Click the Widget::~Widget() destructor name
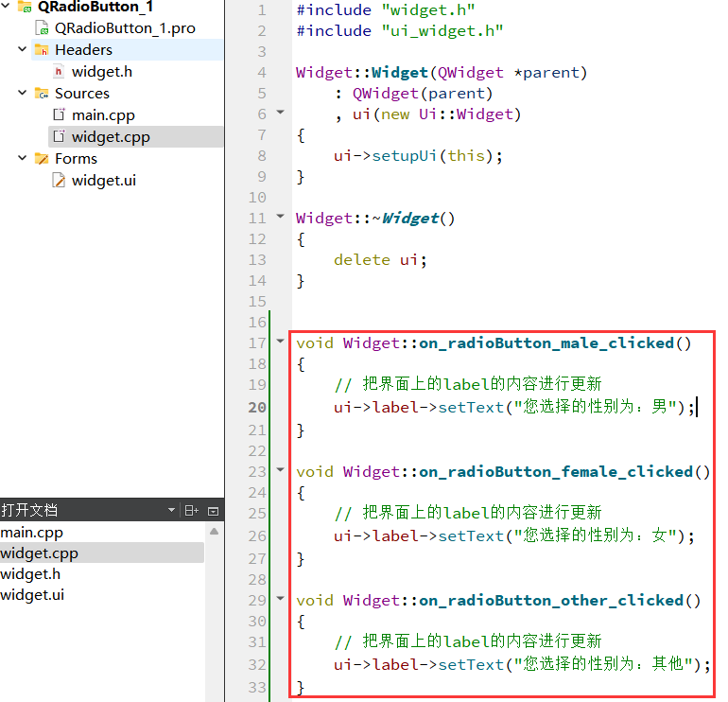 tap(375, 218)
